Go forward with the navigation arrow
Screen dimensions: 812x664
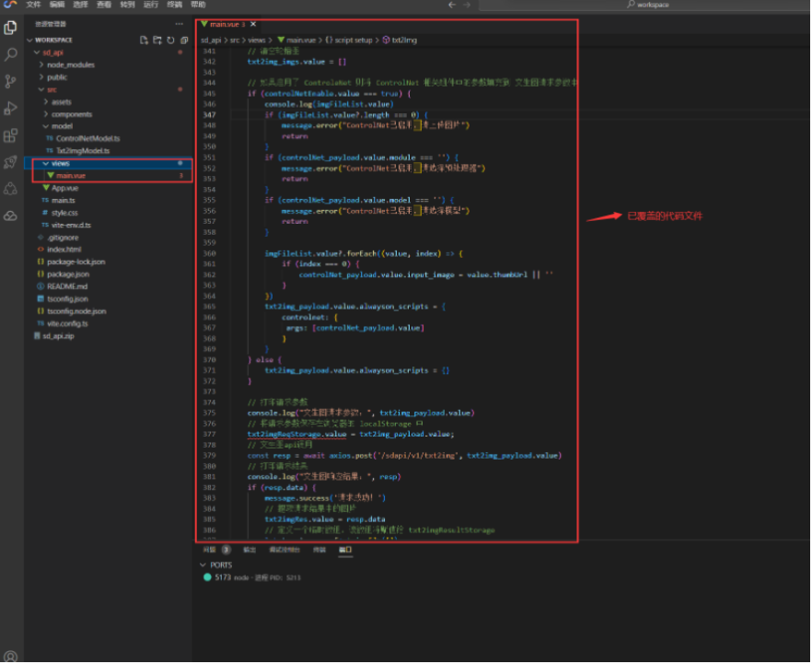(x=467, y=5)
